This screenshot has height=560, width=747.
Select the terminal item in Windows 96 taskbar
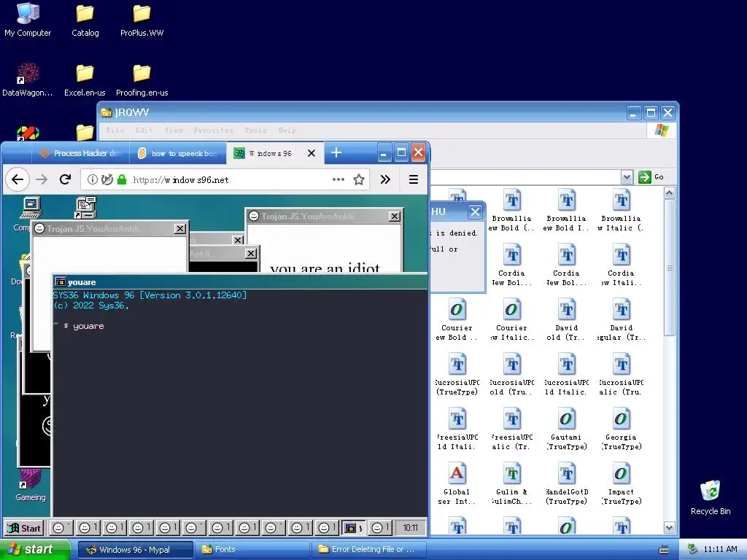353,528
